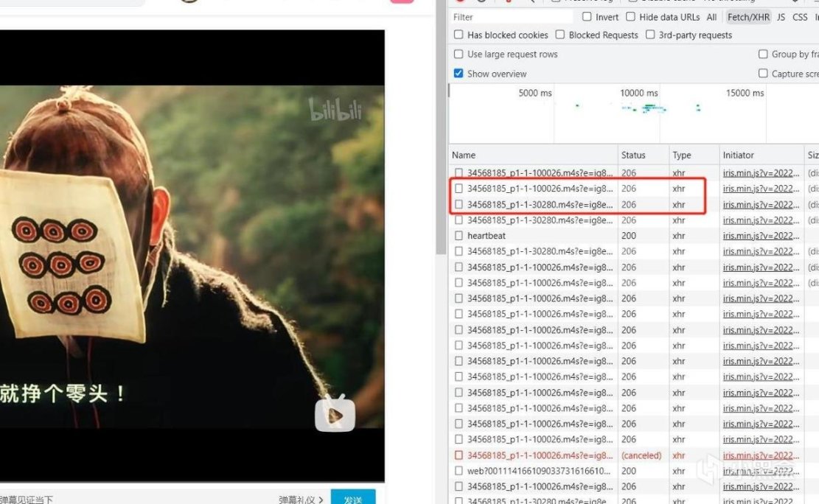The width and height of the screenshot is (819, 504).
Task: Click the Filter input field in Network panel
Action: 512,17
